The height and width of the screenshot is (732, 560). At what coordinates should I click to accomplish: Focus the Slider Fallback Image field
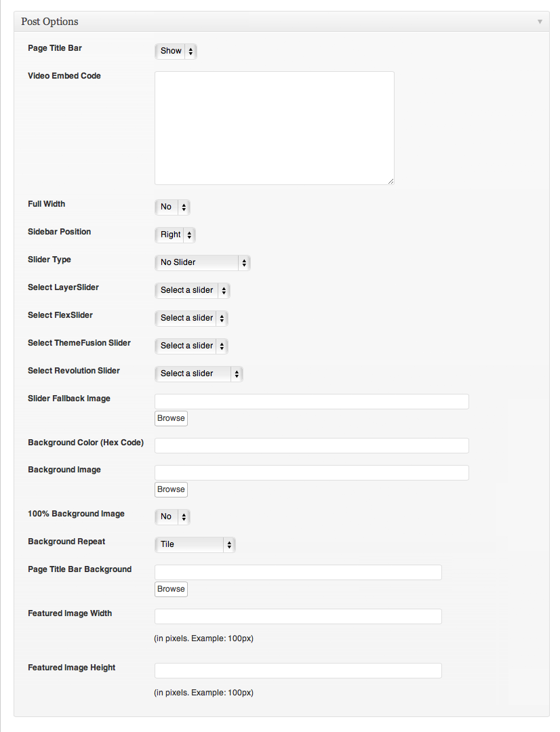[x=311, y=401]
